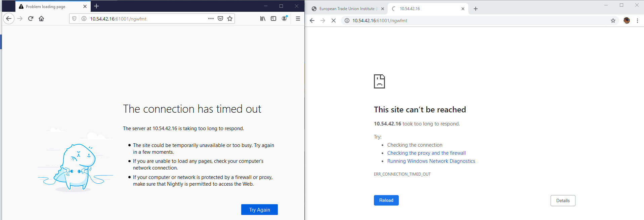The image size is (644, 220).
Task: Open the Firefox account icon
Action: [x=285, y=19]
